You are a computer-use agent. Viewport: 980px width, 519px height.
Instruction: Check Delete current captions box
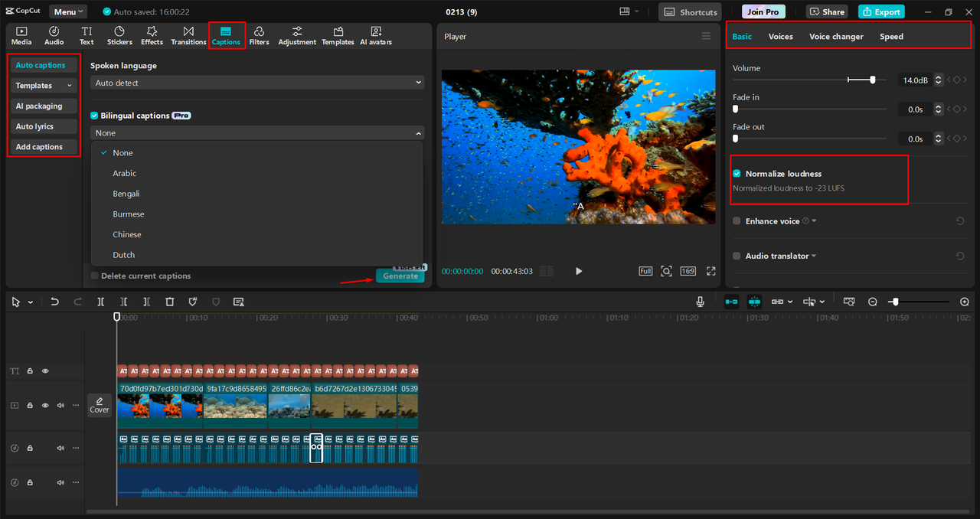point(95,276)
